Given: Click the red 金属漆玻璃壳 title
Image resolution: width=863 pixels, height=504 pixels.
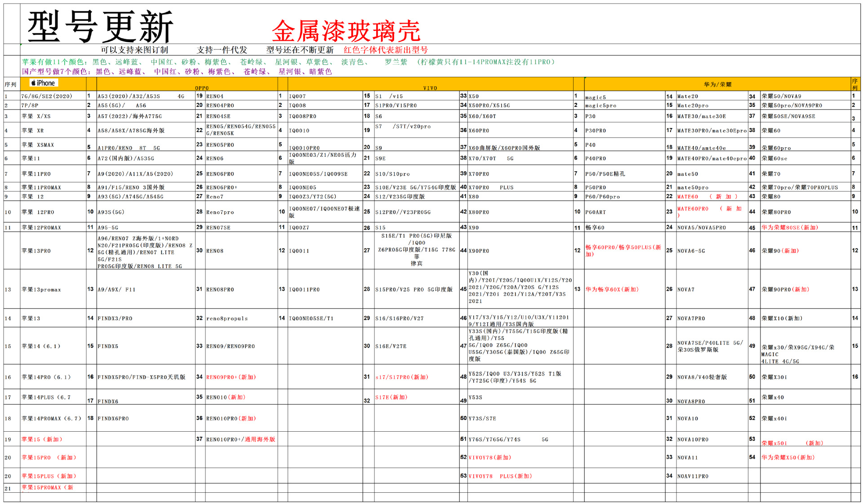Looking at the screenshot, I should pos(346,31).
